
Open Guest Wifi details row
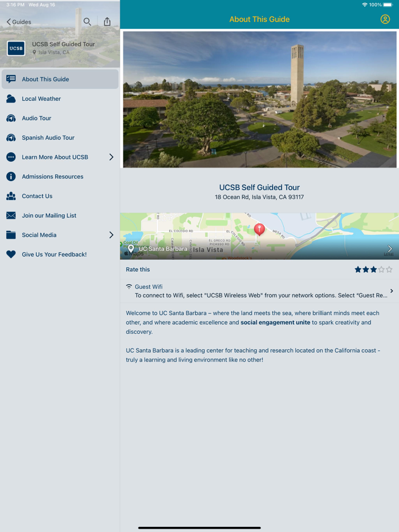[x=259, y=290]
